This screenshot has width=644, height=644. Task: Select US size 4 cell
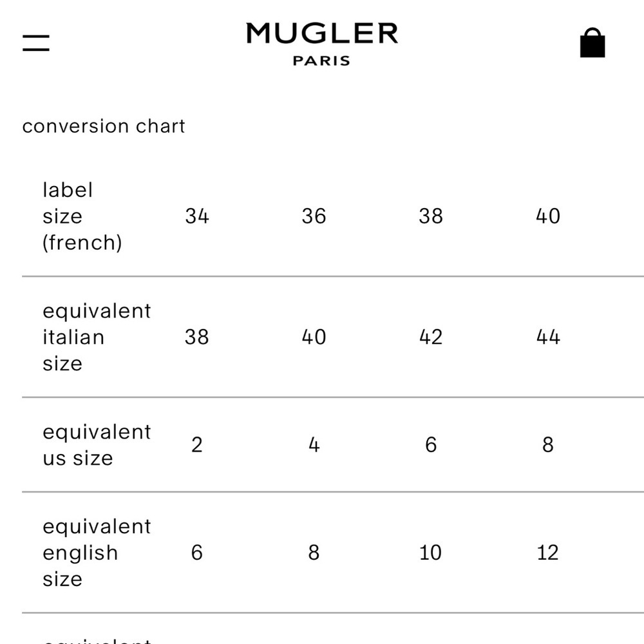[314, 445]
